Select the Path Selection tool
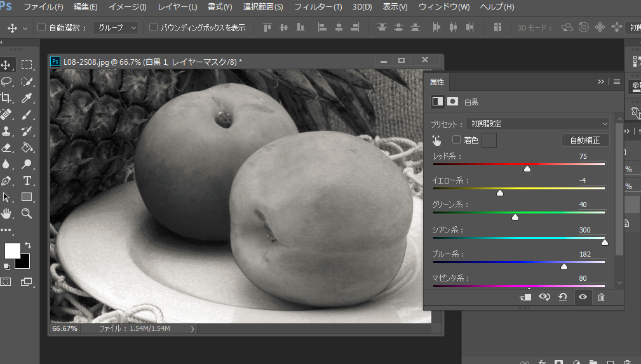Screen dimensions: 641x364 (x=6, y=197)
